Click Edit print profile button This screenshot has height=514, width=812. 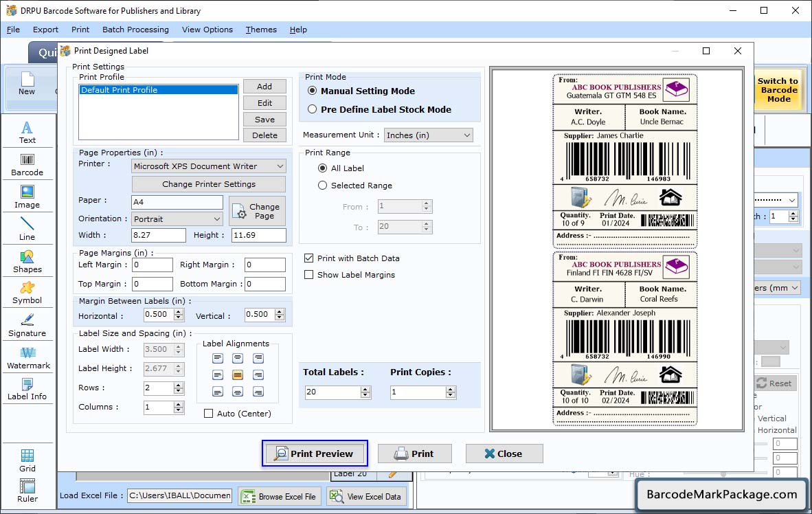tap(264, 103)
